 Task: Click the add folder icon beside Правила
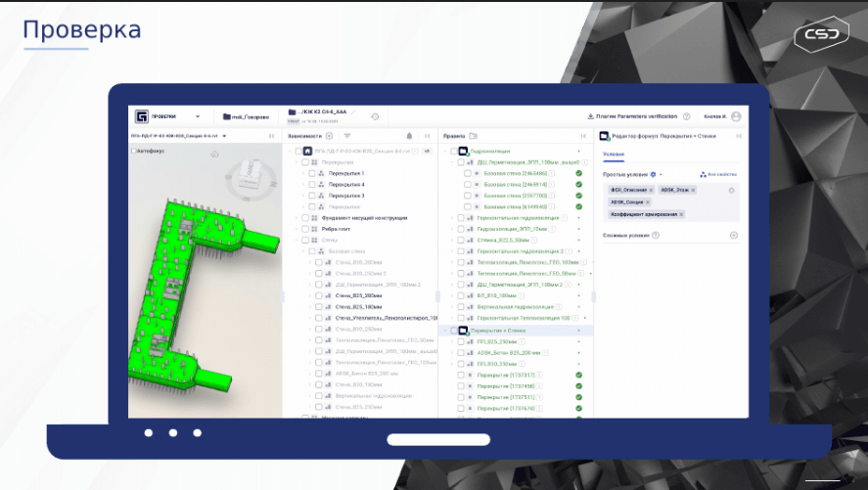(473, 136)
